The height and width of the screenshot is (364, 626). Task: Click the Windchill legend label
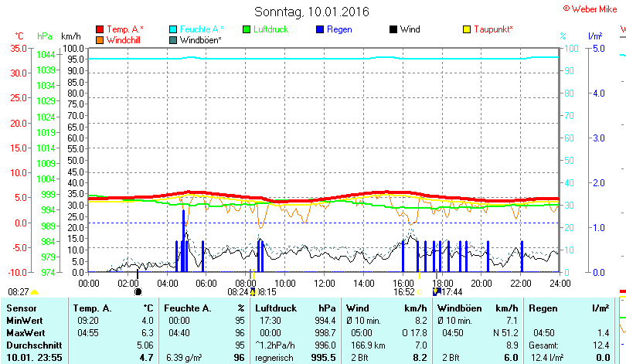[124, 40]
